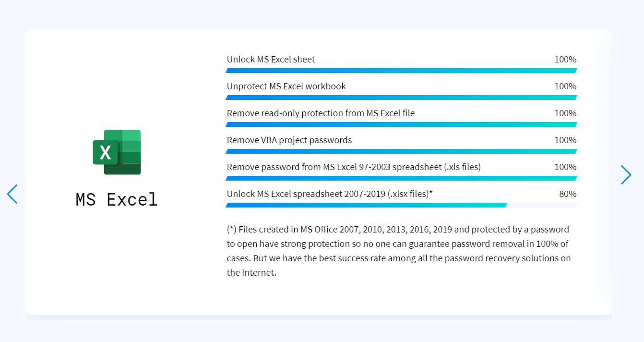
Task: Select the "Remove VBA project passwords" label
Action: tap(289, 140)
